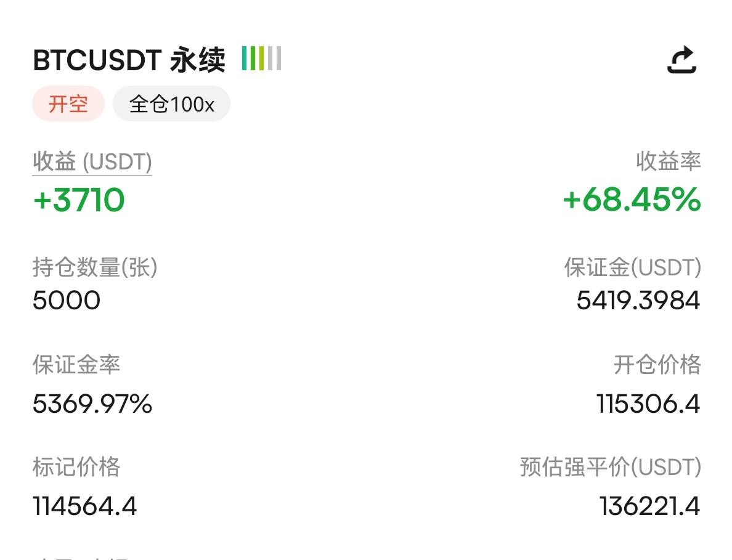Tap the 持仓数量(张) label

[x=95, y=267]
